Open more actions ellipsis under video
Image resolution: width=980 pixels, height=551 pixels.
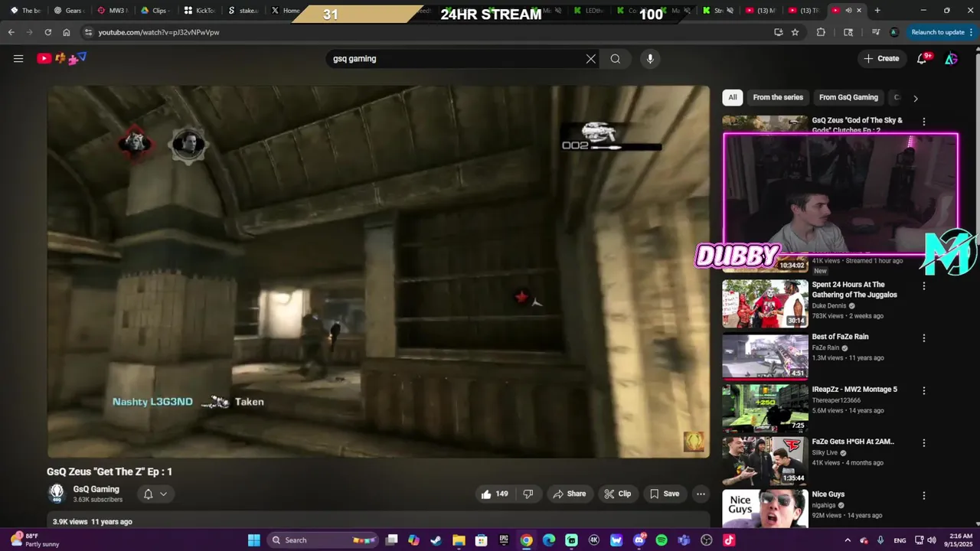(701, 494)
